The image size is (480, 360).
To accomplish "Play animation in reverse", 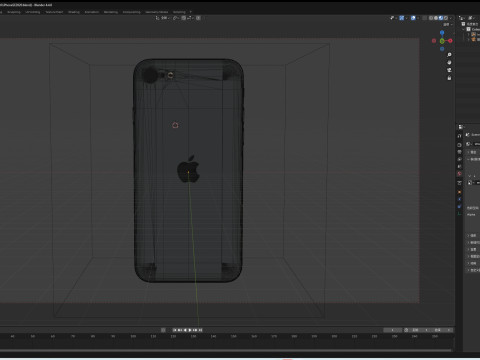I will click(x=185, y=330).
